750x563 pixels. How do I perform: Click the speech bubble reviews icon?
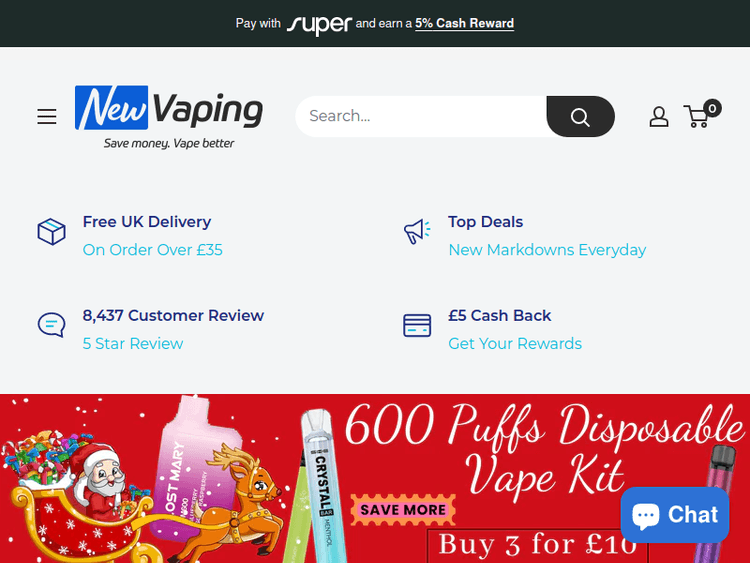pos(52,325)
